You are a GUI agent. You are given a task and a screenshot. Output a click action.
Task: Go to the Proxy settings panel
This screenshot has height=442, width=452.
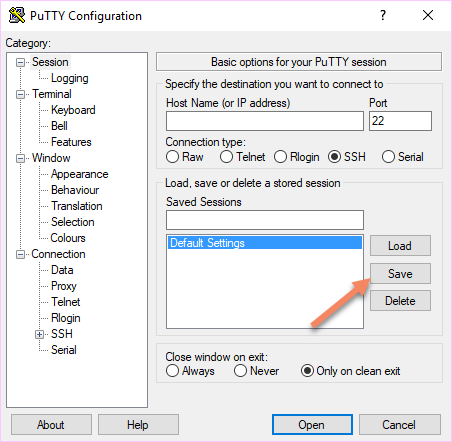click(64, 286)
